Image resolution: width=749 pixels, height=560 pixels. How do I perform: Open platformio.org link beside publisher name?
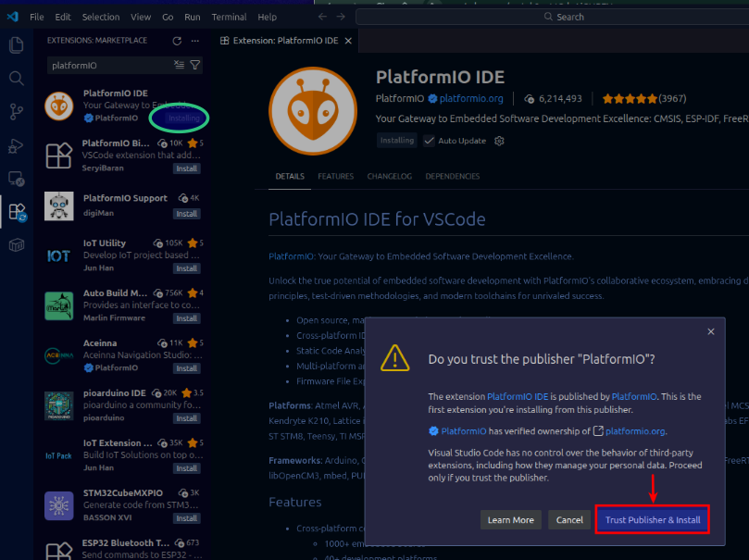471,98
